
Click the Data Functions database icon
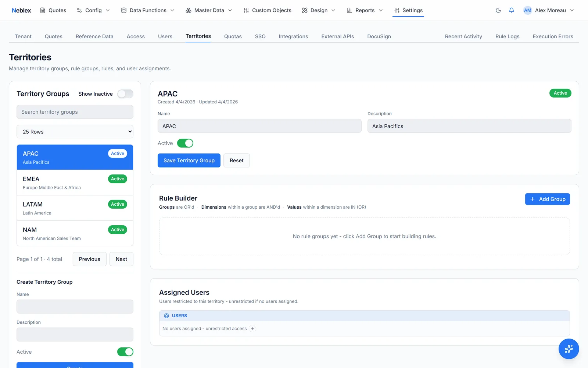coord(124,10)
